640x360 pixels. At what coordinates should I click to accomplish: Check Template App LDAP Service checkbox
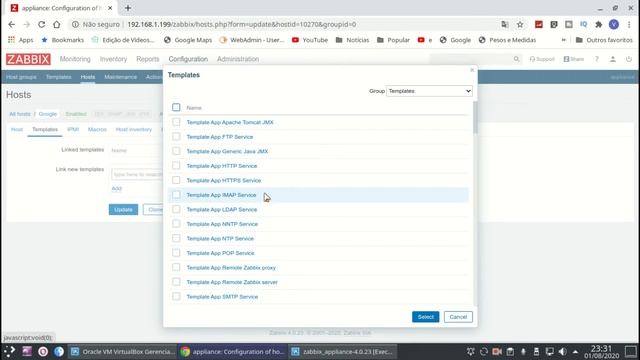176,209
